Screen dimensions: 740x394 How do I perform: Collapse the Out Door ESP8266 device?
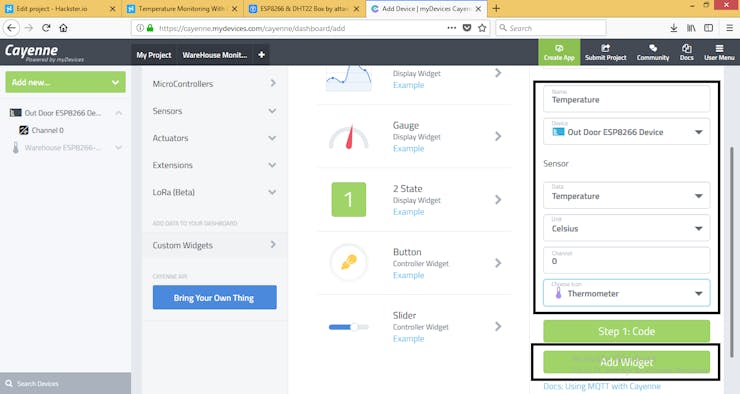(118, 113)
